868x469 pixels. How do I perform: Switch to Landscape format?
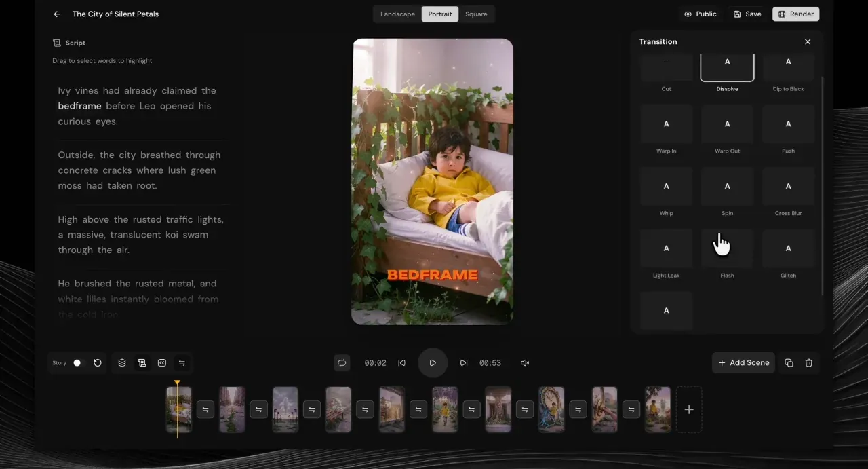[397, 14]
